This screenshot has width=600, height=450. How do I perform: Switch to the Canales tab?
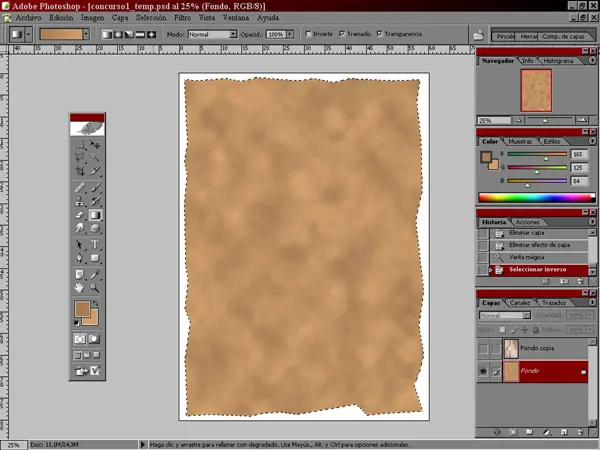point(520,302)
